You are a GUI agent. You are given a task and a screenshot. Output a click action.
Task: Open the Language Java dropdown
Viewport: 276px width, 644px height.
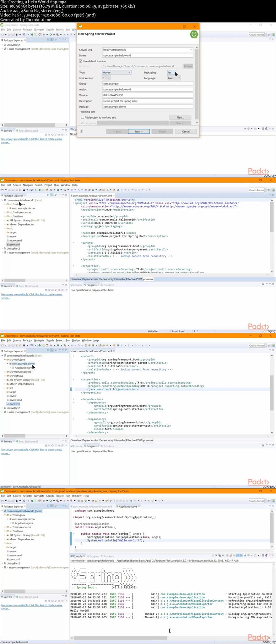pyautogui.click(x=174, y=78)
